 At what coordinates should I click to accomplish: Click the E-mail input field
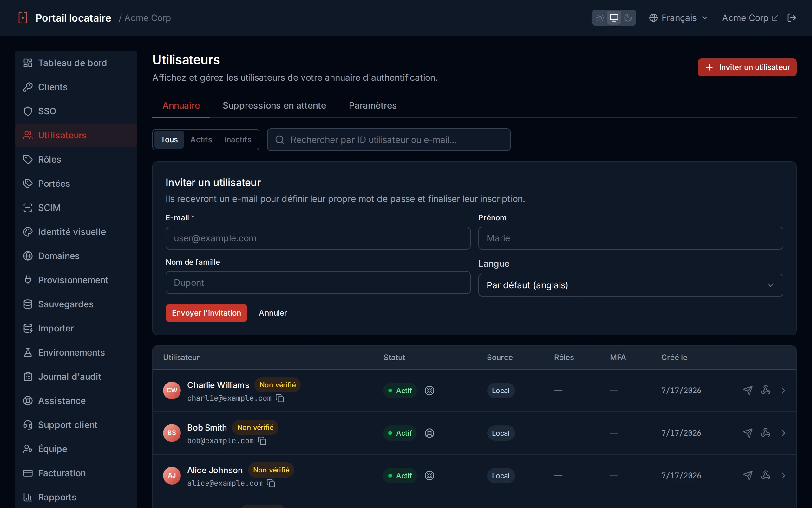click(x=318, y=238)
